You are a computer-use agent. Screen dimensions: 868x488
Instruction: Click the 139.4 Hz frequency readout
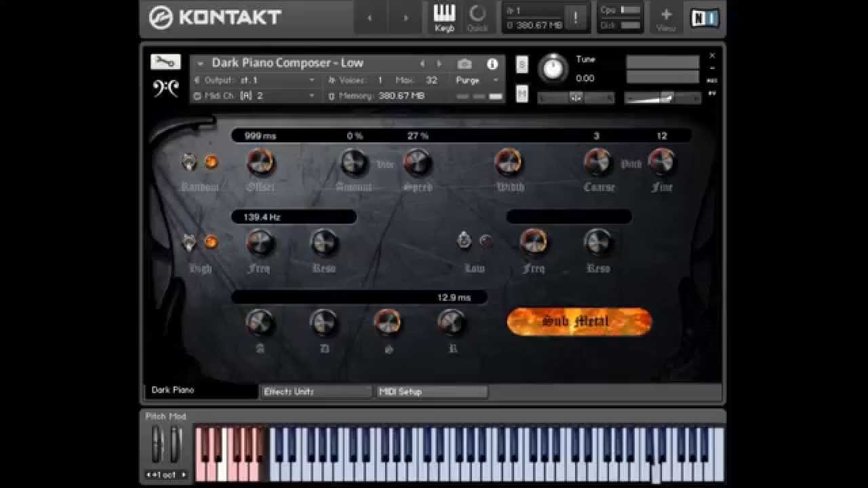261,218
